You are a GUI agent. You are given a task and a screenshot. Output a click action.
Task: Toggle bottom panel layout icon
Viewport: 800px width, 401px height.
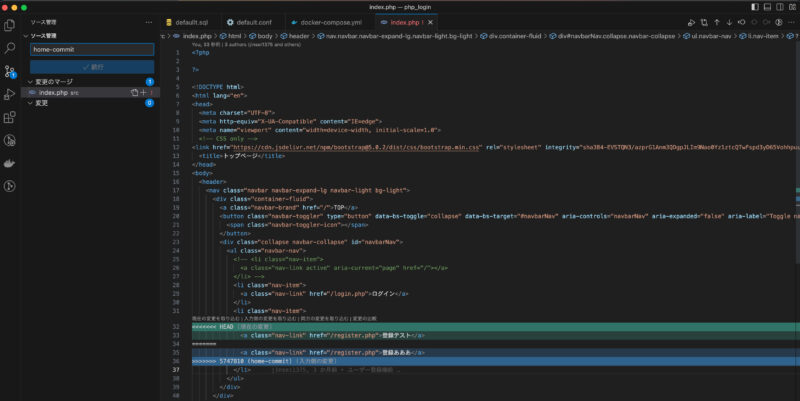[767, 7]
